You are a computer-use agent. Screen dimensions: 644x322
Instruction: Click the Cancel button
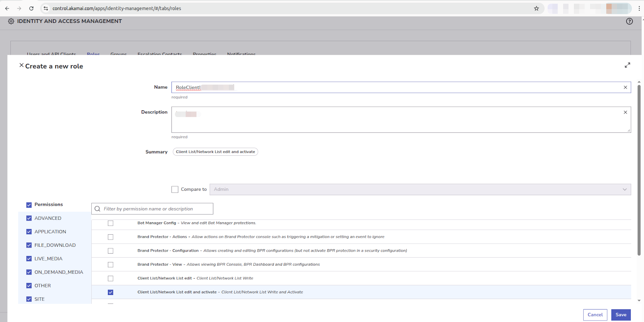pyautogui.click(x=595, y=315)
